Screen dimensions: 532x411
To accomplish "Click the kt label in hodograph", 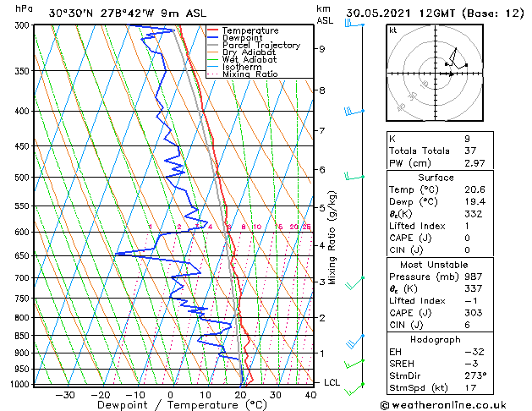I will click(x=392, y=30).
